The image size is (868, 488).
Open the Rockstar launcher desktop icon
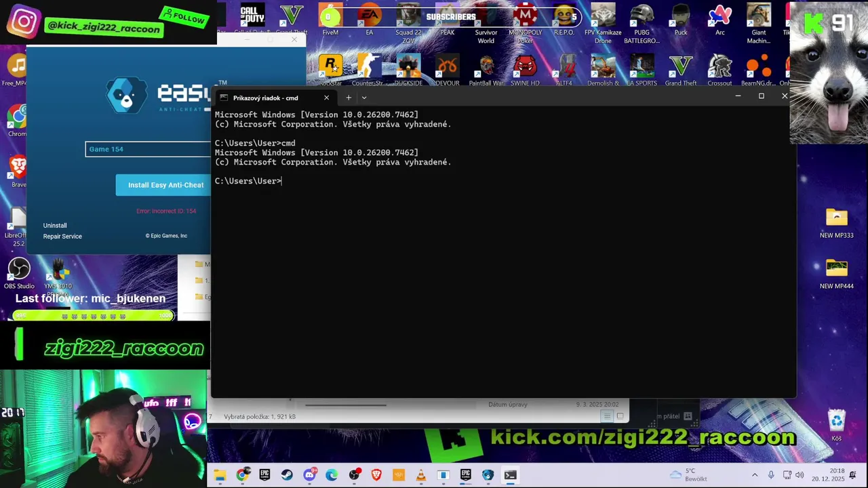[x=330, y=70]
